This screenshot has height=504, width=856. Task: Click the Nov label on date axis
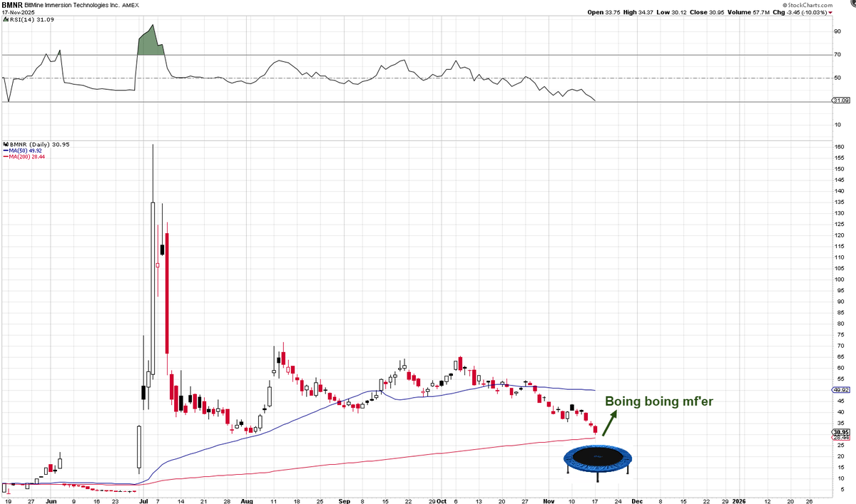(549, 502)
